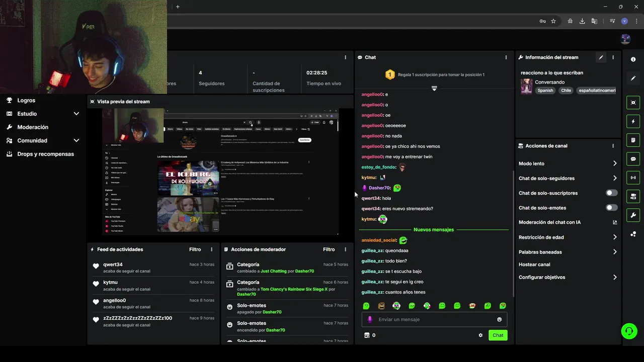Open Acciones de moderador more options menu

345,249
